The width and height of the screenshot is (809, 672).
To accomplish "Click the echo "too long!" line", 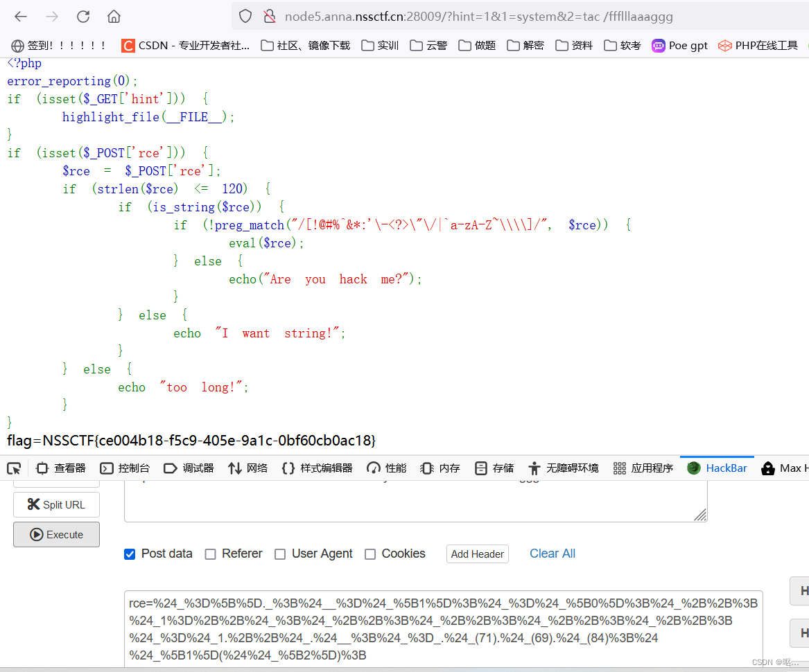I will pyautogui.click(x=183, y=387).
